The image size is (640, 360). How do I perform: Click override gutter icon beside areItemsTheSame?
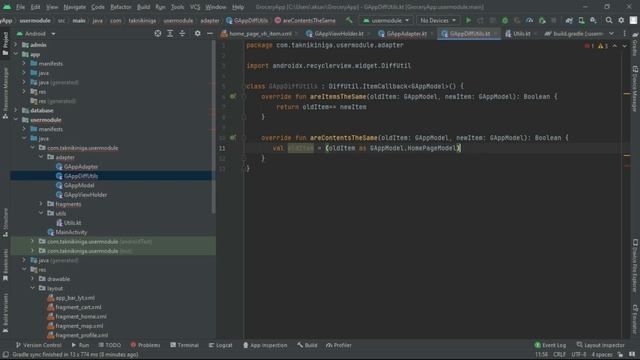[x=233, y=96]
